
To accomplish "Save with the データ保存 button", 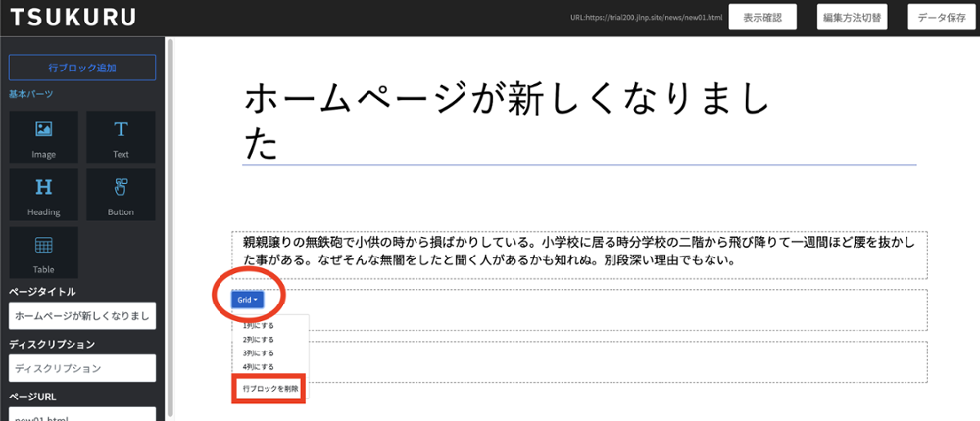I will [942, 18].
